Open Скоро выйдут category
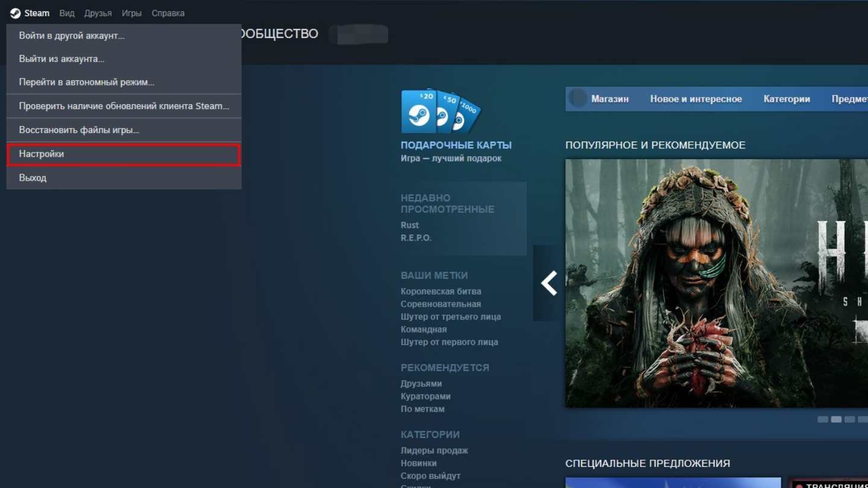The height and width of the screenshot is (488, 868). 430,475
